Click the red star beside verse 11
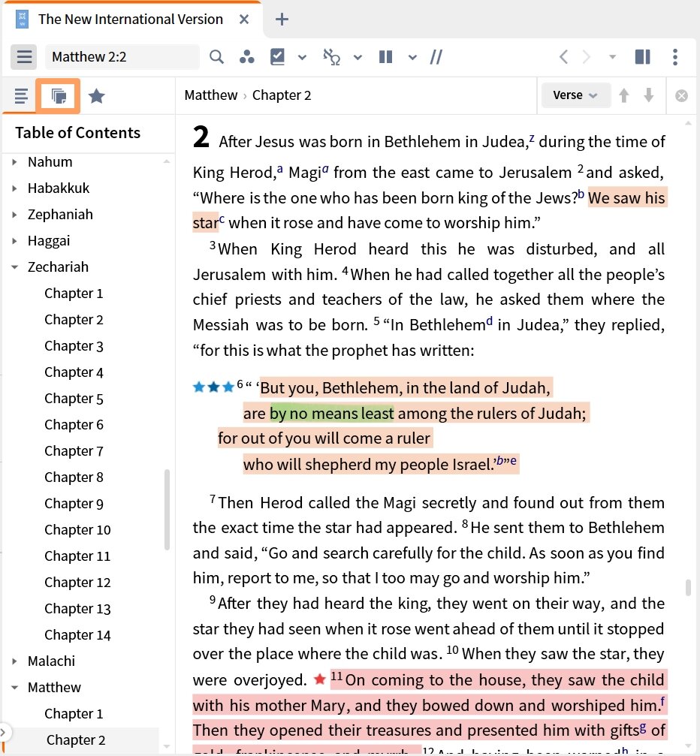The width and height of the screenshot is (700, 756). 319,679
